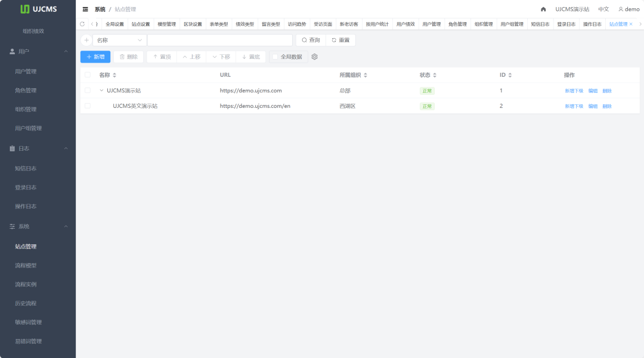The image size is (644, 358).
Task: Click the 置底 move-to-bottom button
Action: coord(251,57)
